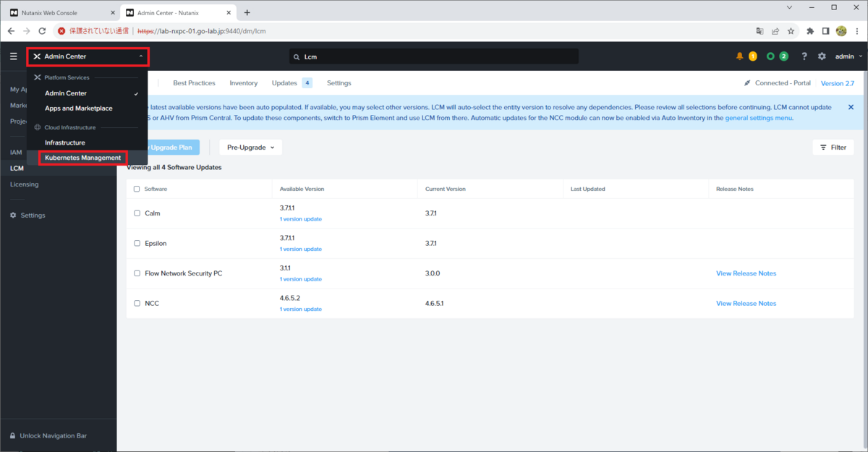Click Epsilon 1 version update link
The height and width of the screenshot is (452, 868).
click(x=301, y=249)
